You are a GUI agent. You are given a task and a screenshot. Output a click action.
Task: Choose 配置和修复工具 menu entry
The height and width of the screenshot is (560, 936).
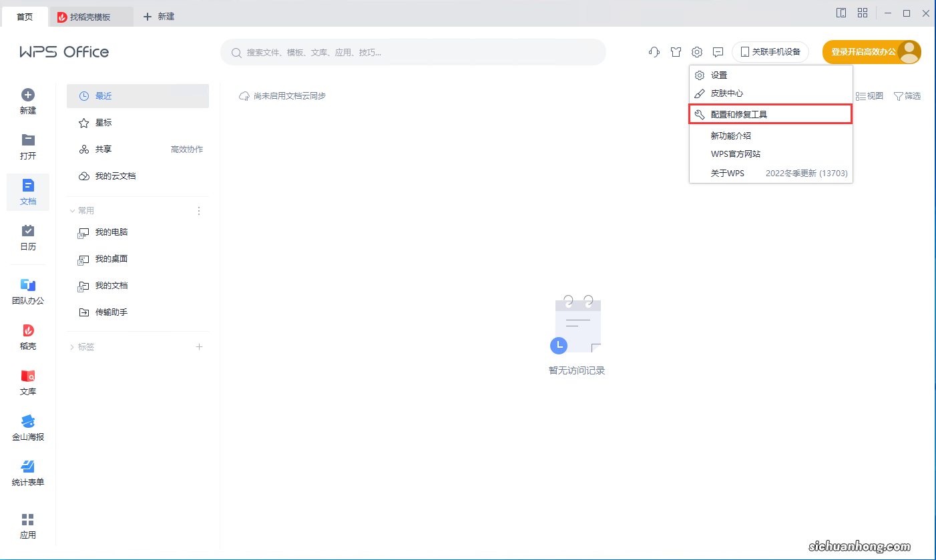[x=771, y=115]
